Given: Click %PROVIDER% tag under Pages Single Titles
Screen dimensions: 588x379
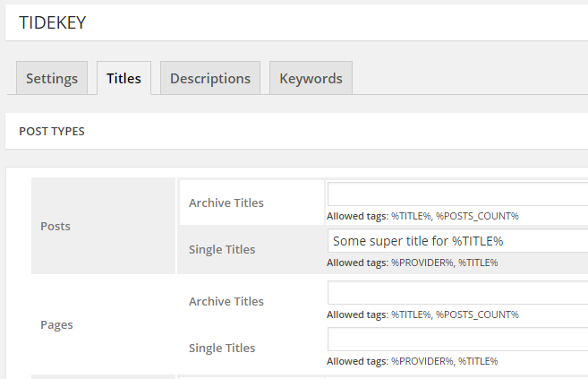Looking at the screenshot, I should coord(422,361).
